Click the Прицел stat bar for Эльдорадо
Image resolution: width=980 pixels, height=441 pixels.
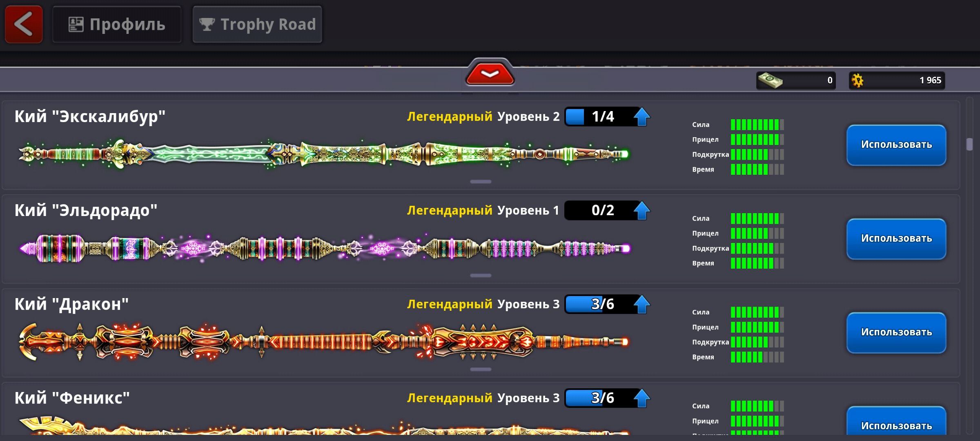[757, 233]
